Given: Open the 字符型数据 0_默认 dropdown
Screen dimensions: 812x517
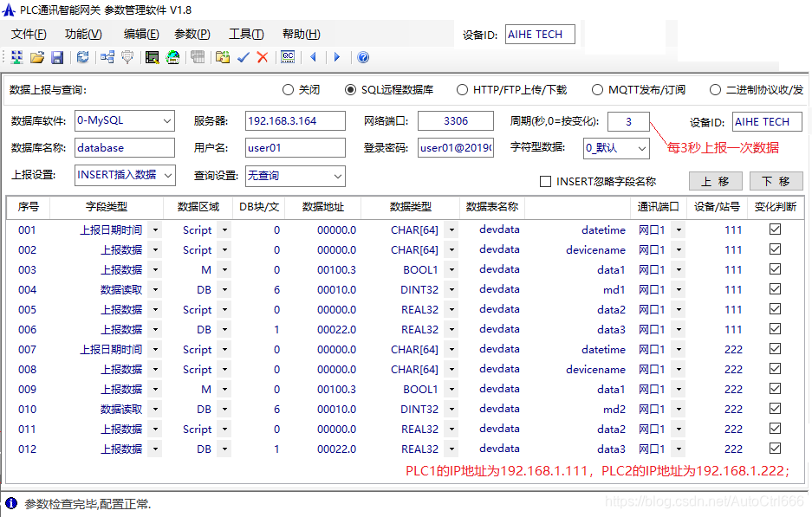Looking at the screenshot, I should point(616,148).
